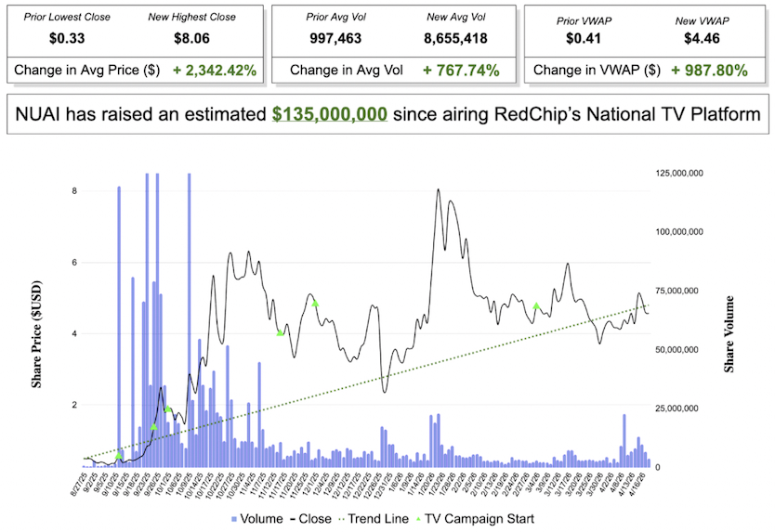
Task: Click the underlined $135,000,000 amount
Action: [x=330, y=114]
